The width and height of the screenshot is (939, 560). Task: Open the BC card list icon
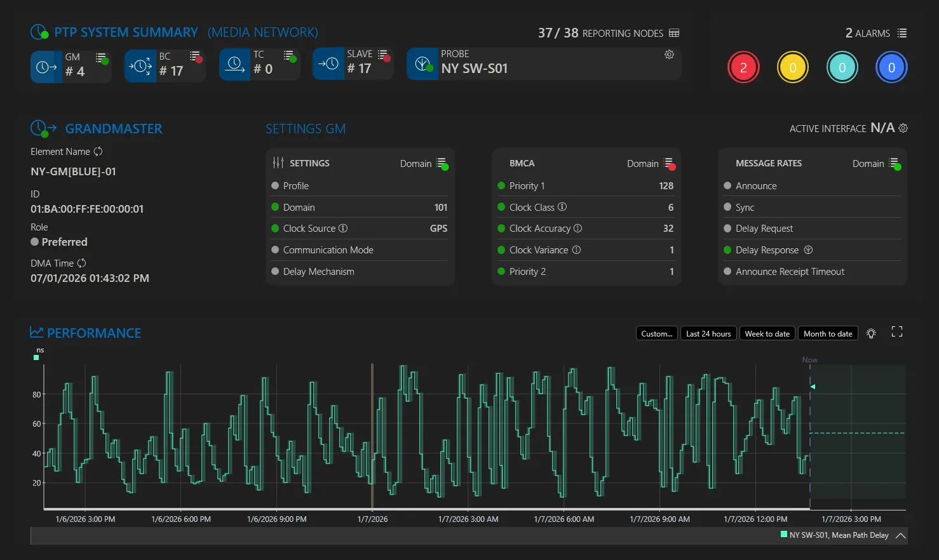point(195,57)
